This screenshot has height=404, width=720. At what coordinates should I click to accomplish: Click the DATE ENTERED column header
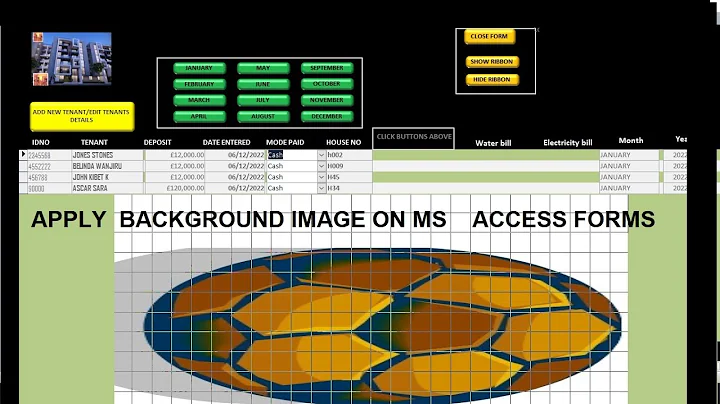coord(226,143)
